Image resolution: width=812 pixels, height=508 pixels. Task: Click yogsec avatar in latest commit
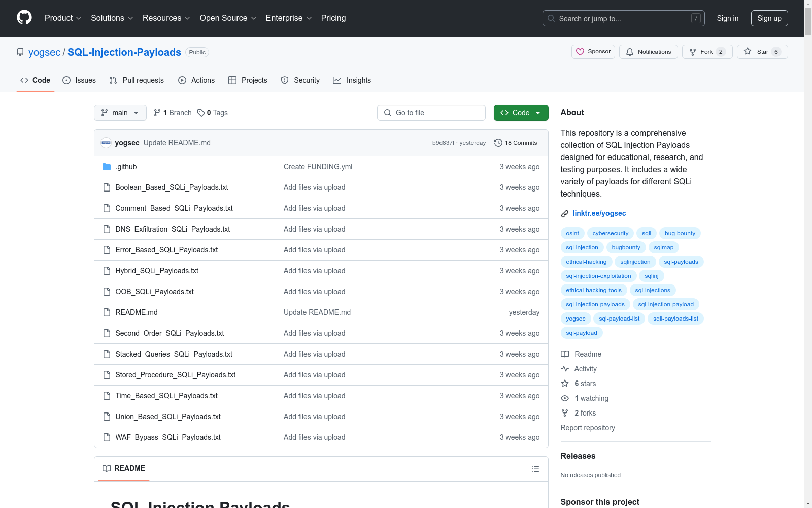(106, 143)
